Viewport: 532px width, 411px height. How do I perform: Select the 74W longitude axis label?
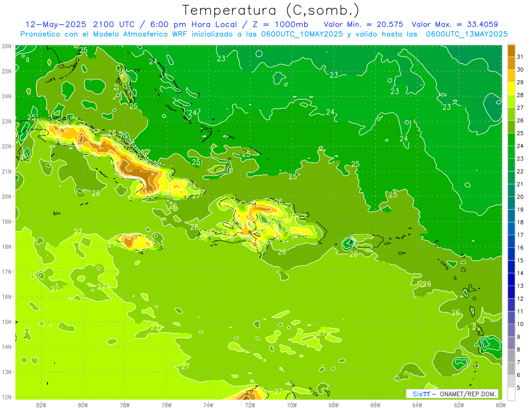[x=208, y=405]
